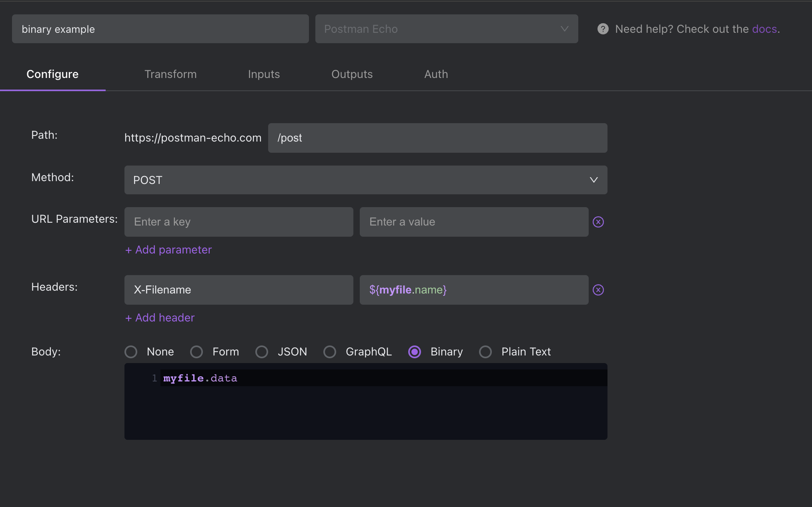Viewport: 812px width, 507px height.
Task: Open the Inputs tab
Action: tap(264, 74)
